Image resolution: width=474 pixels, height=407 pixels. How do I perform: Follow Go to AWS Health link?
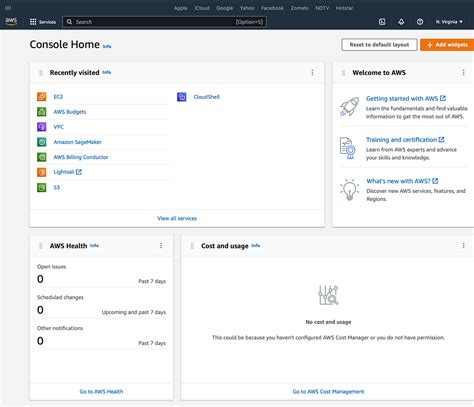101,392
